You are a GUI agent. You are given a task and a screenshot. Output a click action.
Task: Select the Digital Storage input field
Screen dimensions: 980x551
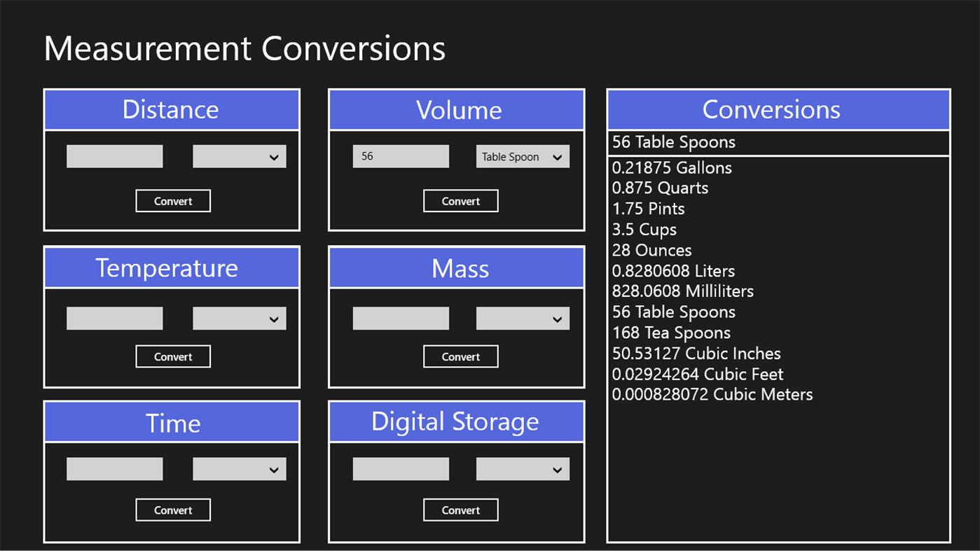401,468
